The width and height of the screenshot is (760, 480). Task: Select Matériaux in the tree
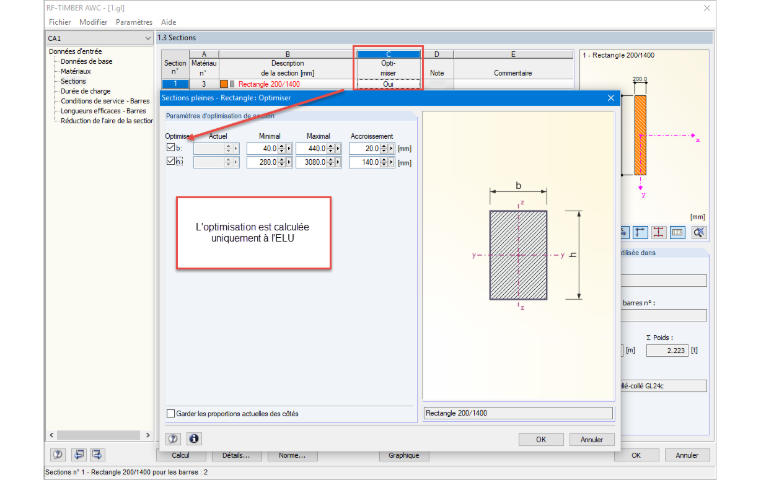point(76,71)
